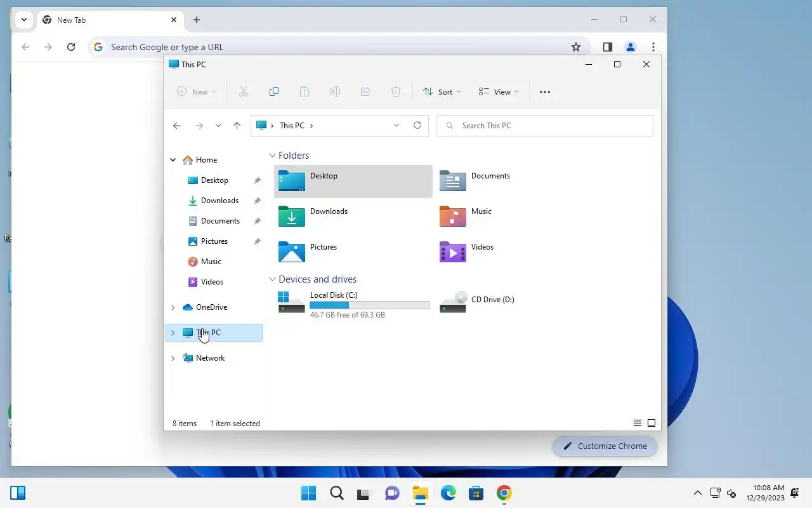
Task: Close the New Tab tab
Action: 174,20
